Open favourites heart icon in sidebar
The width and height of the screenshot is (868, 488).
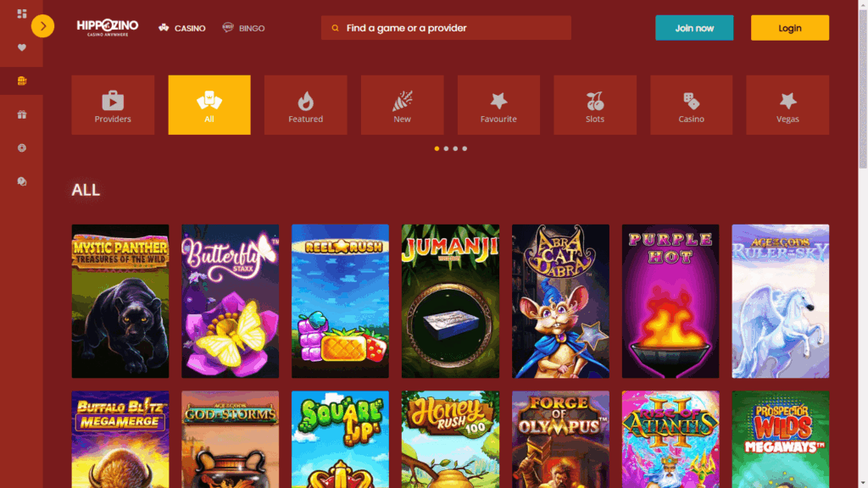(21, 47)
